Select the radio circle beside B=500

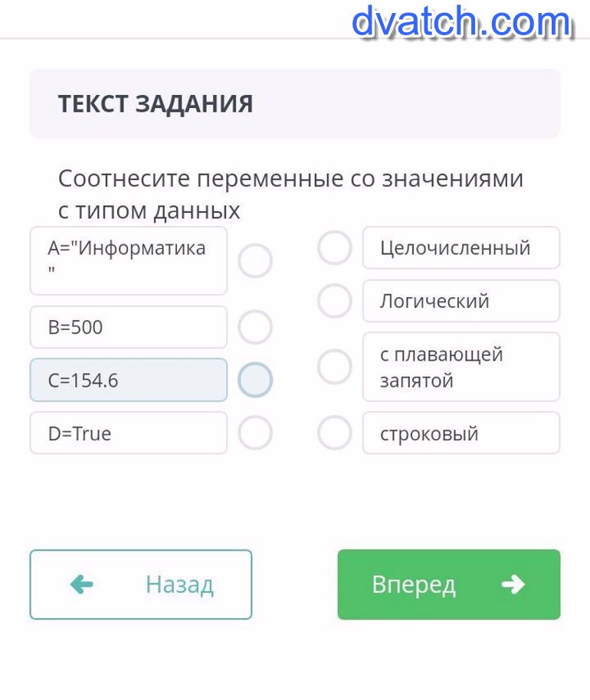(255, 328)
